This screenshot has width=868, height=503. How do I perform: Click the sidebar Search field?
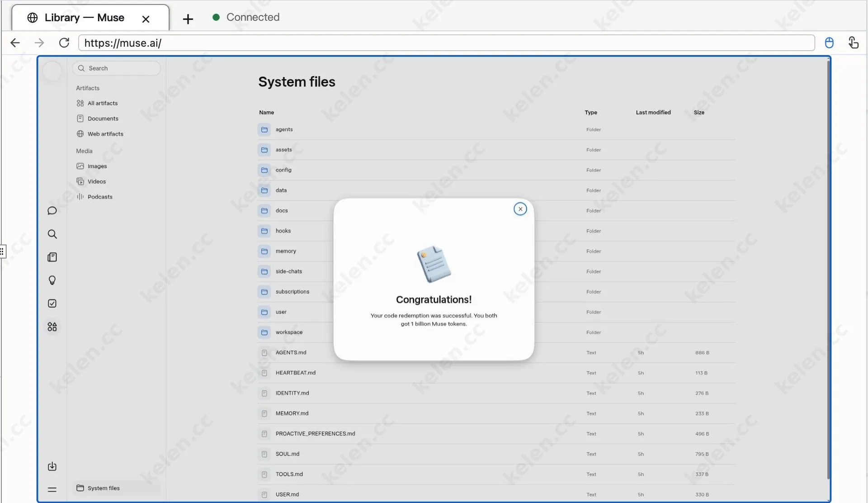click(x=116, y=68)
